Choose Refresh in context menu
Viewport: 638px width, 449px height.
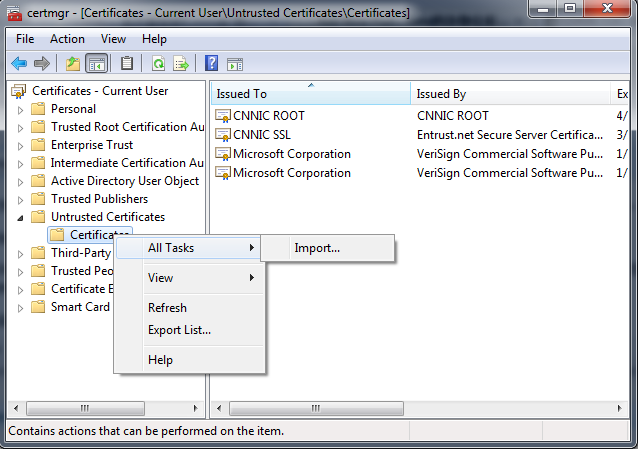[190, 308]
